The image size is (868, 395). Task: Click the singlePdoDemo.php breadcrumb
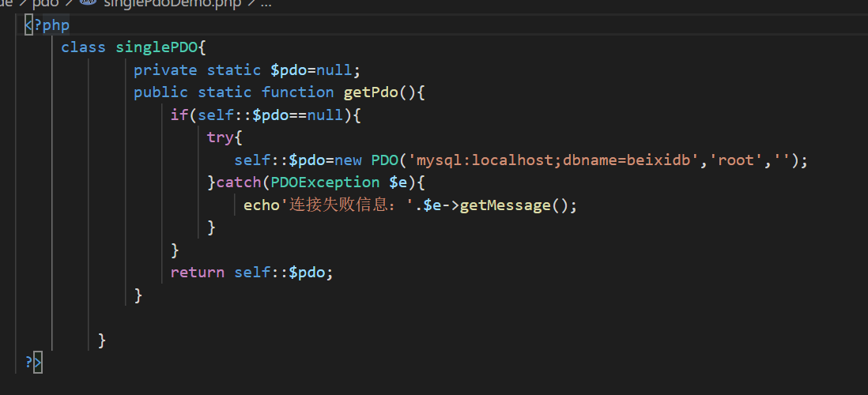coord(172,3)
